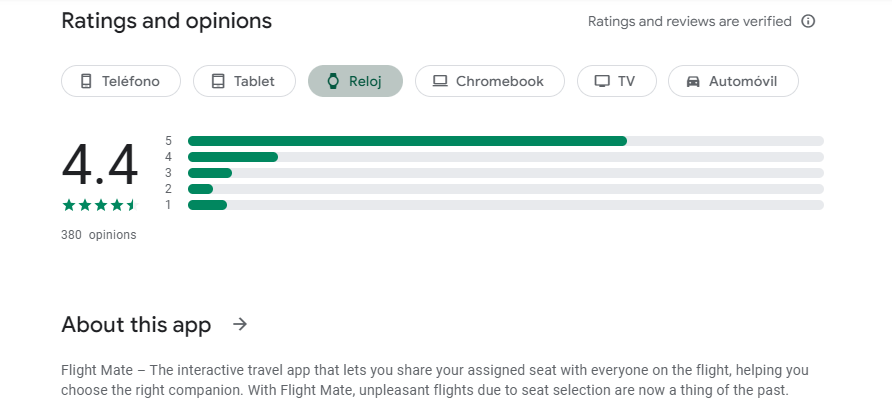Show ratings for Chromebook devices
This screenshot has width=892, height=418.
(489, 81)
